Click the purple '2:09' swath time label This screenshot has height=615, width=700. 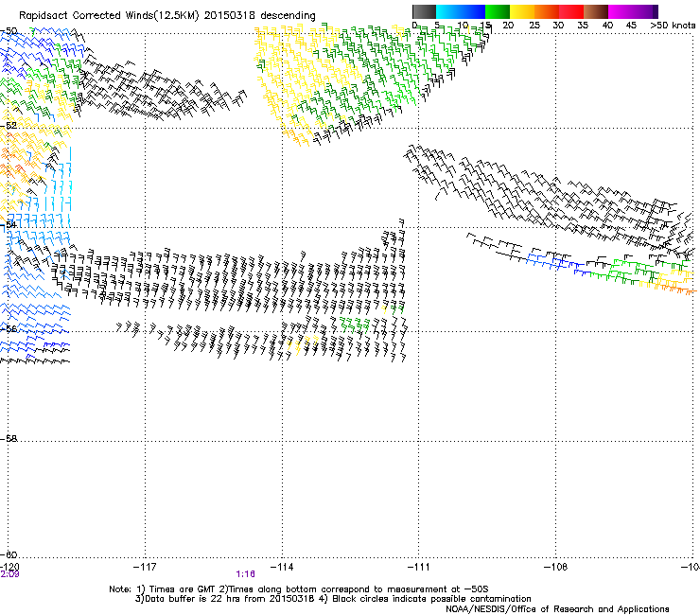pos(9,574)
